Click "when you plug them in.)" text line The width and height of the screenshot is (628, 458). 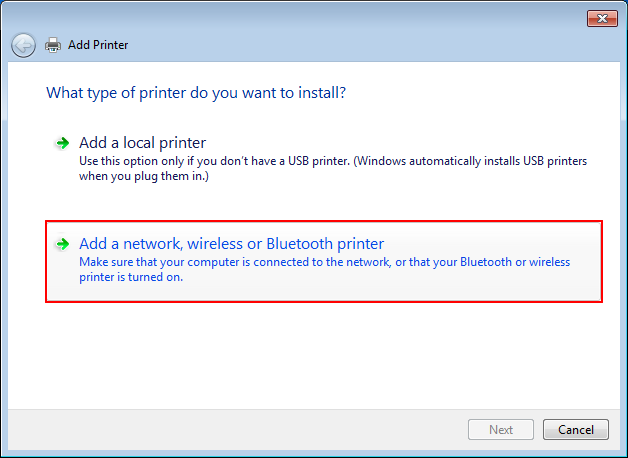click(x=144, y=176)
